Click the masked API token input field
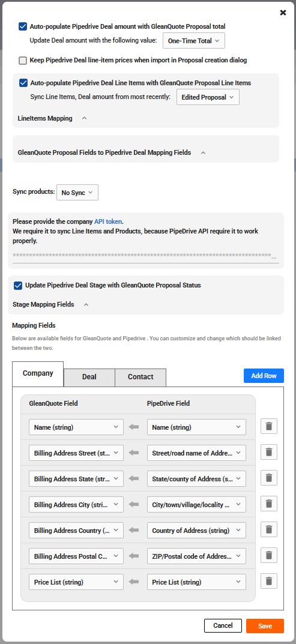This screenshot has height=644, width=296. [145, 256]
